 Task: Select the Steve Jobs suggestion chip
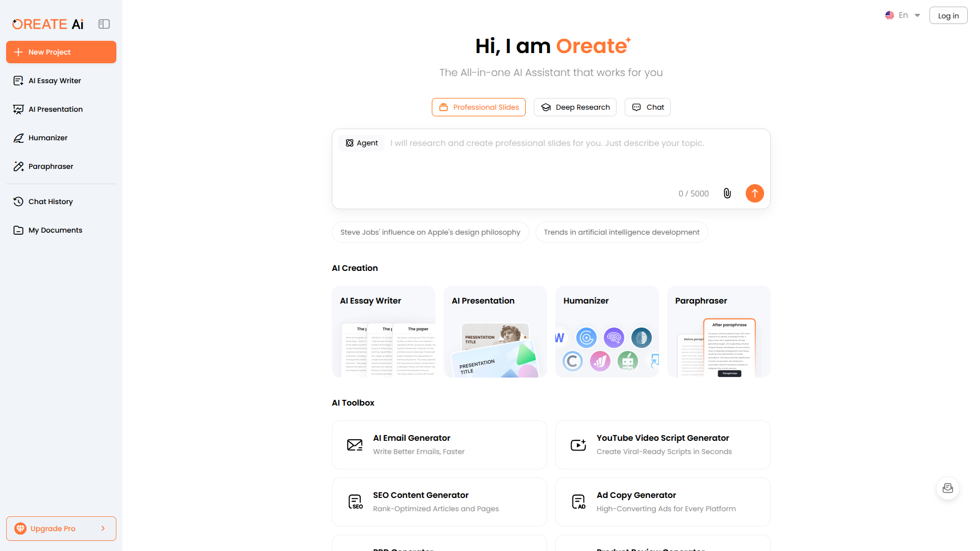click(x=430, y=232)
